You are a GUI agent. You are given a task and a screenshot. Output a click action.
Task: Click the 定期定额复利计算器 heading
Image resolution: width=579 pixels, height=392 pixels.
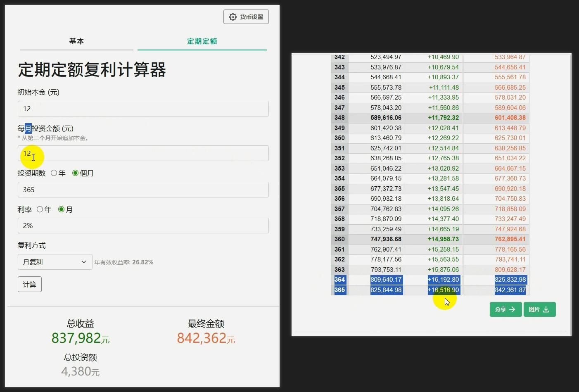click(x=92, y=70)
